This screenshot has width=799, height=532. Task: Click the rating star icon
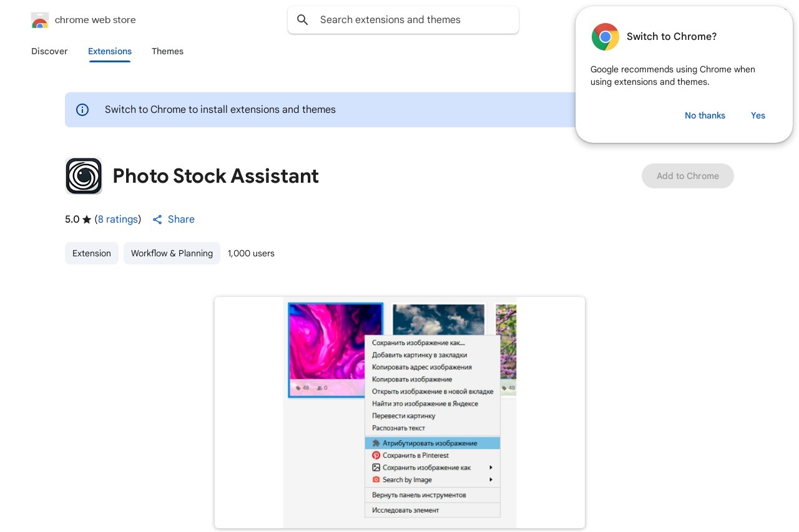[87, 220]
